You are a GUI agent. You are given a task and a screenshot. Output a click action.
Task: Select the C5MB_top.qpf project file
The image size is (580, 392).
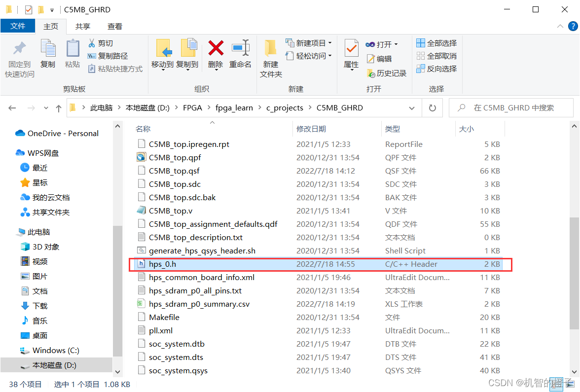(318, 158)
